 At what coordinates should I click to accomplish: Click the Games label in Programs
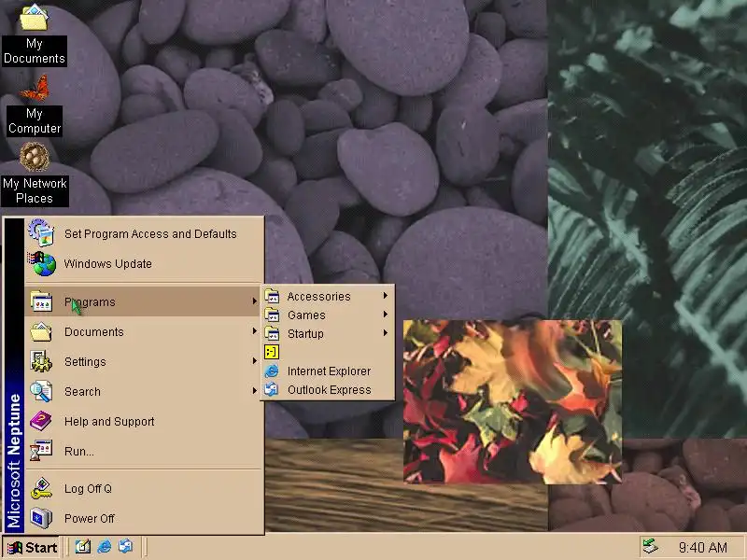(x=306, y=315)
